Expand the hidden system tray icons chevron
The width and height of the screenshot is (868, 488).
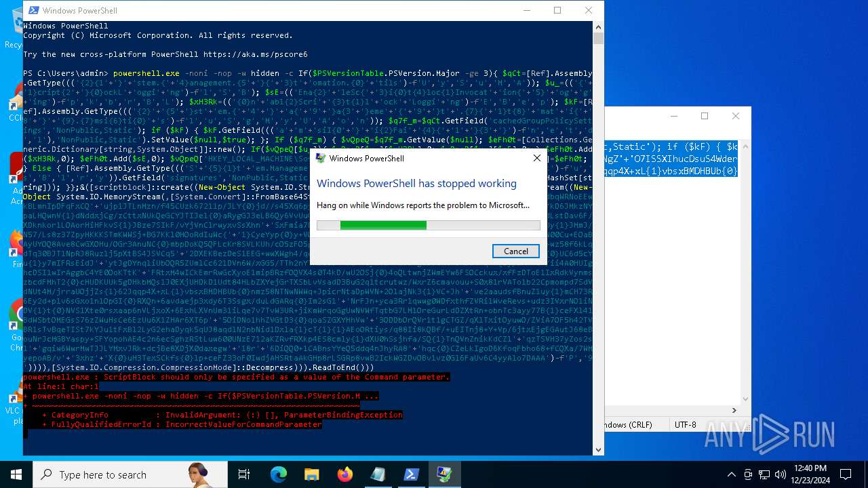[x=731, y=474]
